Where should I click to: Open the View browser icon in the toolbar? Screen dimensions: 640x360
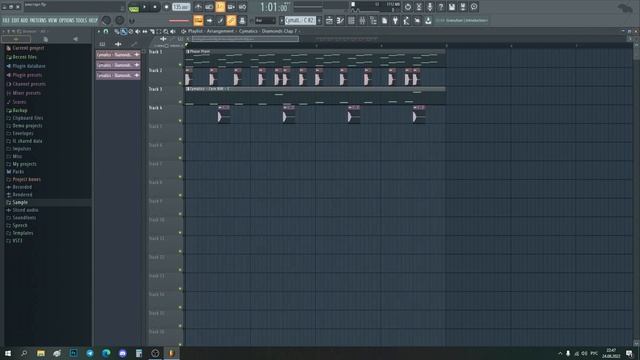[373, 20]
